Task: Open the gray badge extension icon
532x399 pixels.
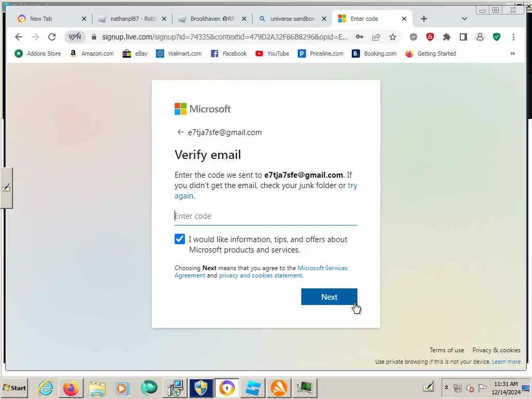Action: (x=413, y=37)
